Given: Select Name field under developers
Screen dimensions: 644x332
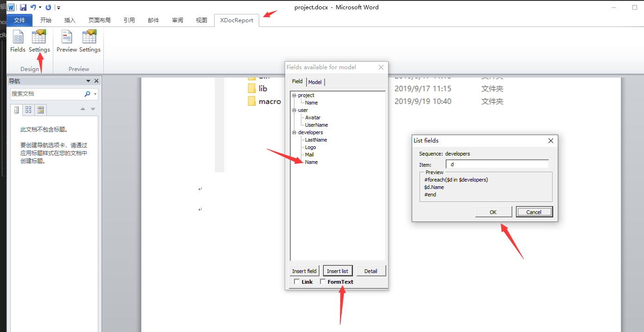Looking at the screenshot, I should coord(312,162).
